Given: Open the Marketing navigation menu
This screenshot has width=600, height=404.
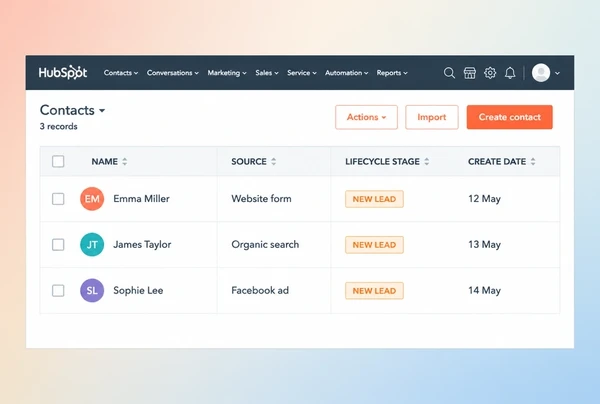Looking at the screenshot, I should click(227, 73).
